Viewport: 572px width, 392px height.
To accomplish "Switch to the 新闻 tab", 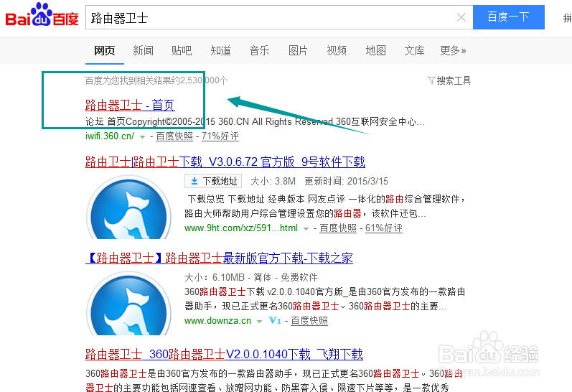I will (143, 50).
